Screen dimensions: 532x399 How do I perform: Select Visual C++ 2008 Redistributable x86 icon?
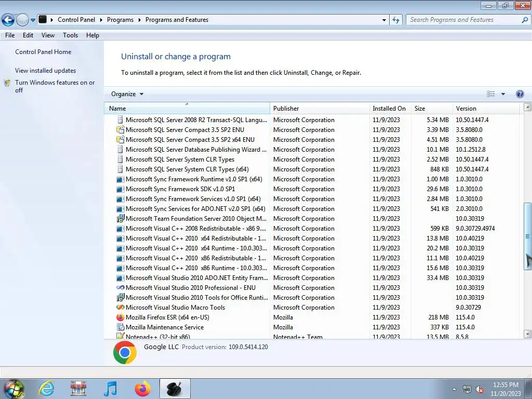(x=120, y=229)
